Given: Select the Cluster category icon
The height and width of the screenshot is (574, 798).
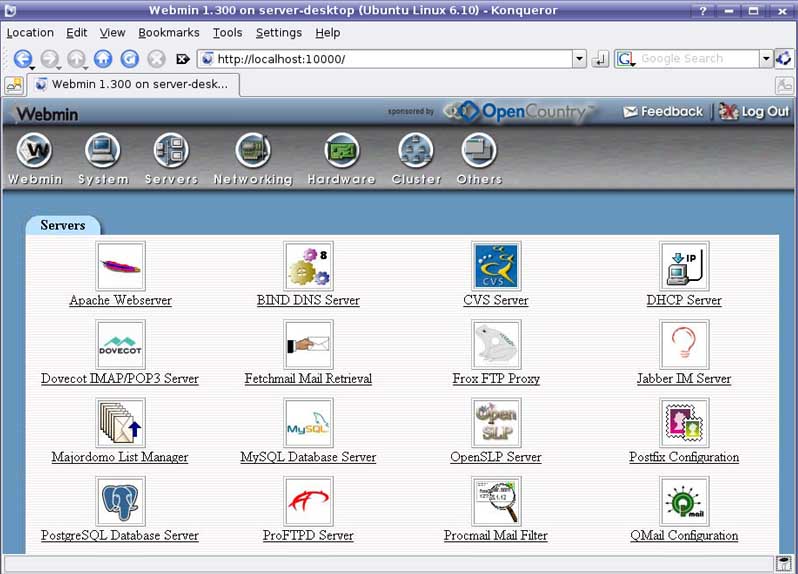Looking at the screenshot, I should tap(416, 151).
